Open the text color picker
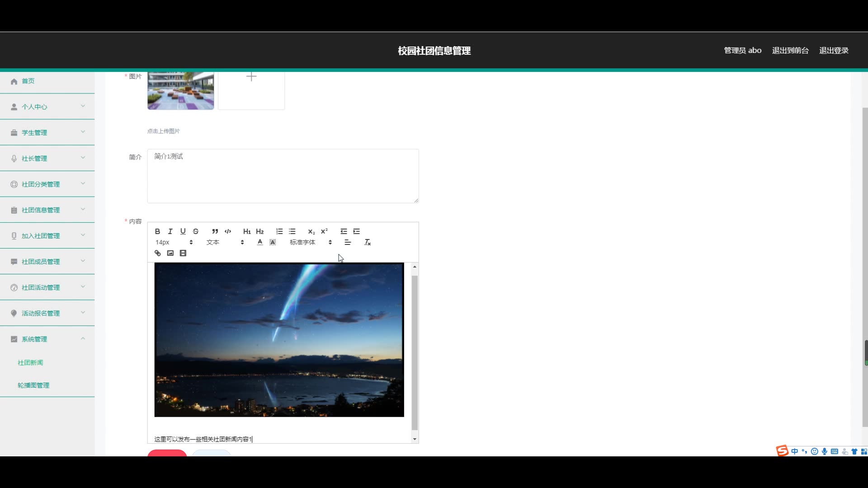This screenshot has width=868, height=488. [x=260, y=242]
